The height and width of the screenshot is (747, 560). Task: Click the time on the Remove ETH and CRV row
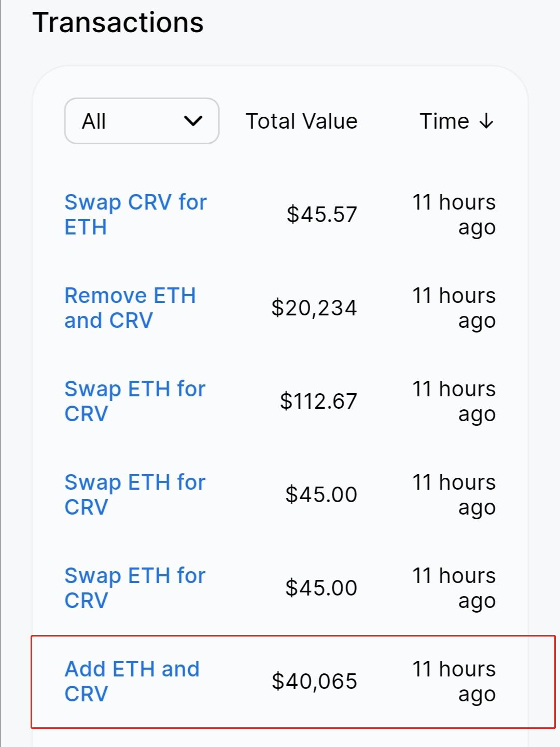coord(454,308)
